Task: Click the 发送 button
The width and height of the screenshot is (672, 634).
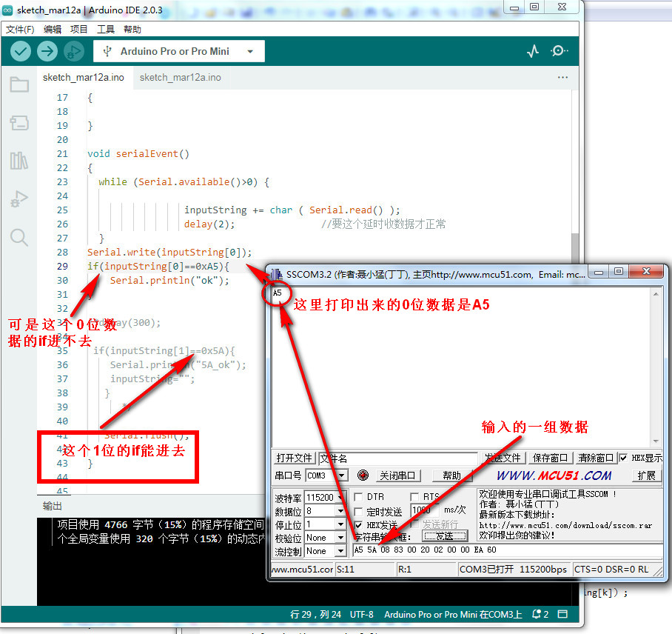Action: point(445,535)
